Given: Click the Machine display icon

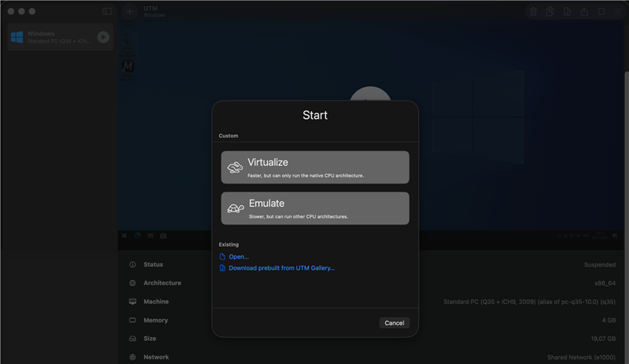Looking at the screenshot, I should (x=133, y=302).
